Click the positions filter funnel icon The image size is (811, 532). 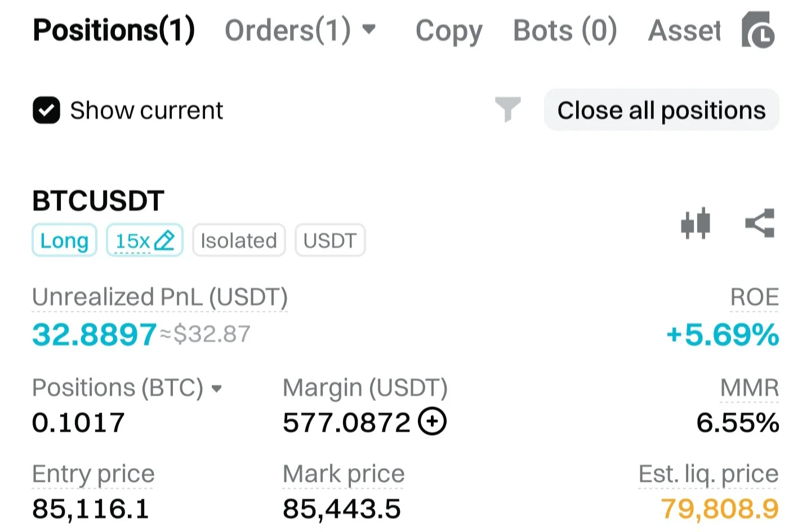(507, 109)
